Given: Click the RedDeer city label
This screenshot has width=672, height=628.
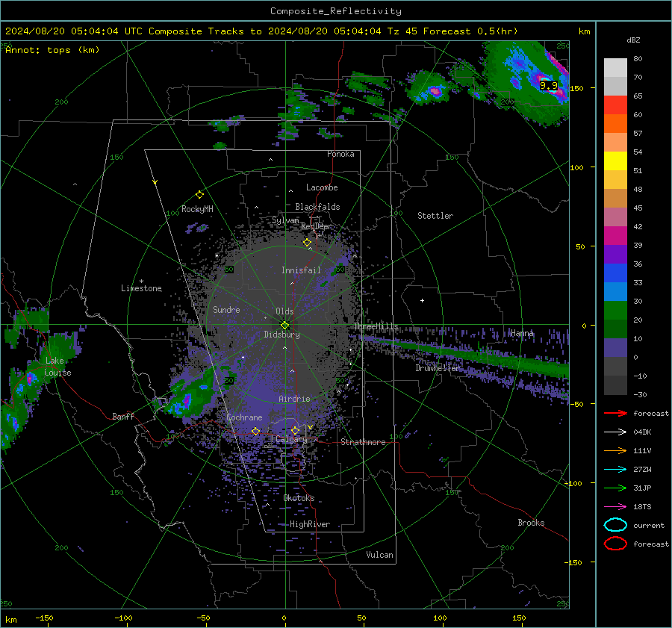Looking at the screenshot, I should click(317, 226).
